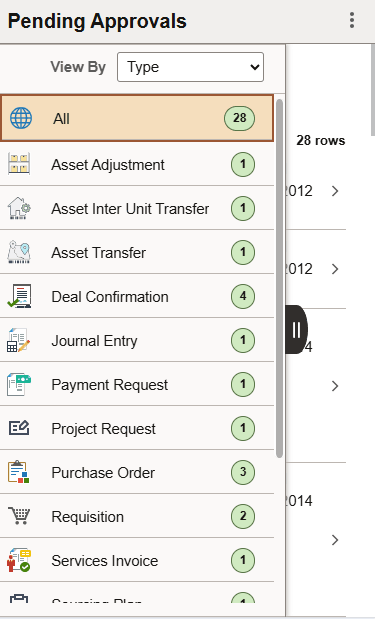The height and width of the screenshot is (619, 375).
Task: Click the count badge on Asset Adjustment
Action: point(243,164)
